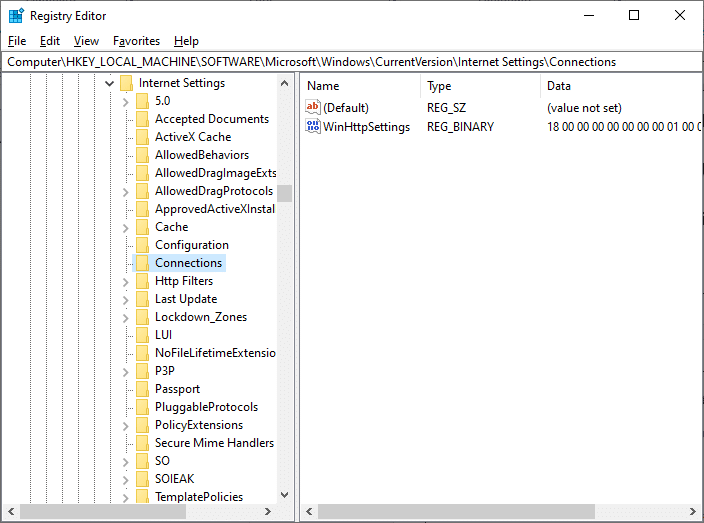Open the Edit menu
The width and height of the screenshot is (704, 523).
tap(49, 41)
